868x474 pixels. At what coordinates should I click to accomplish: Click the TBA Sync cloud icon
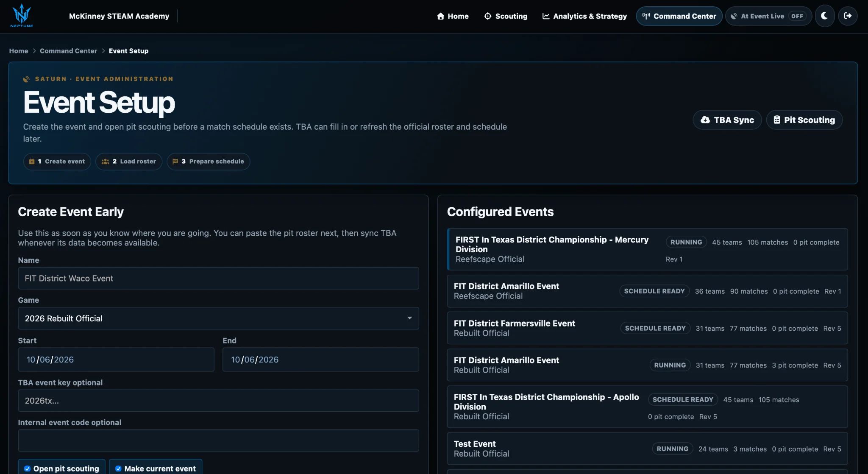[705, 120]
